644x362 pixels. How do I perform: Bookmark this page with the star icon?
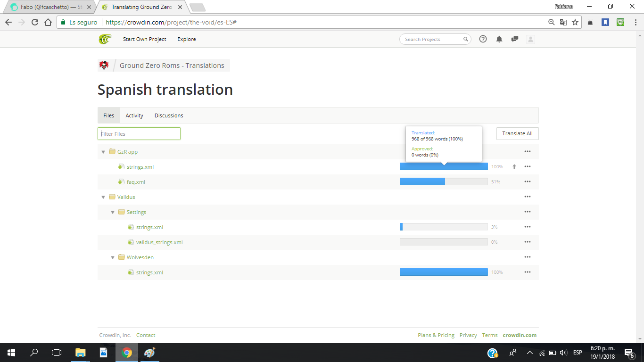pos(575,22)
